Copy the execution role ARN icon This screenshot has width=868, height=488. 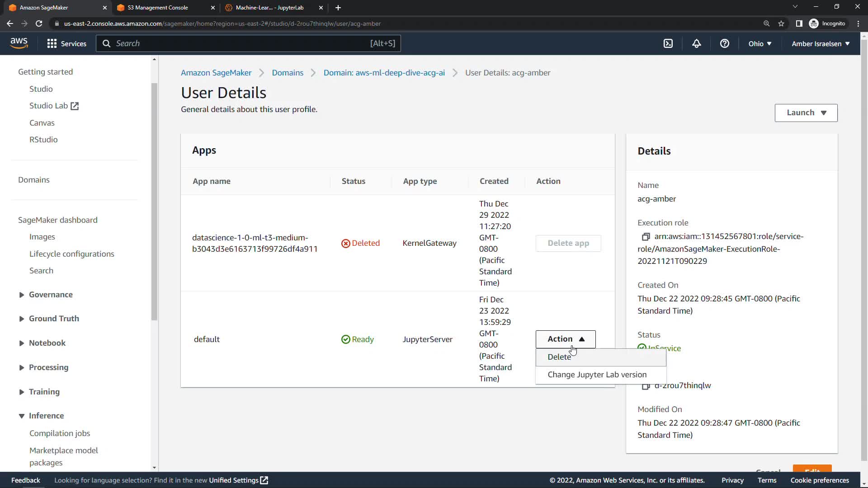pos(646,237)
